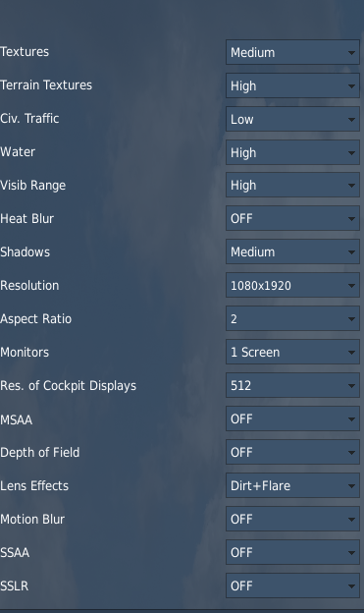Image resolution: width=364 pixels, height=613 pixels.
Task: Click the Motion Blur label
Action: pyautogui.click(x=32, y=519)
